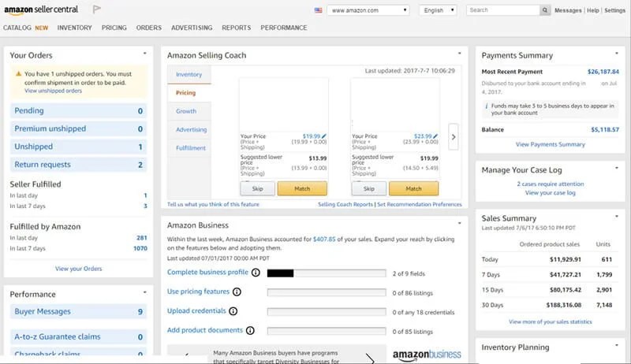Image resolution: width=631 pixels, height=364 pixels.
Task: Open the www.amazon.com marketplace dropdown
Action: click(368, 10)
